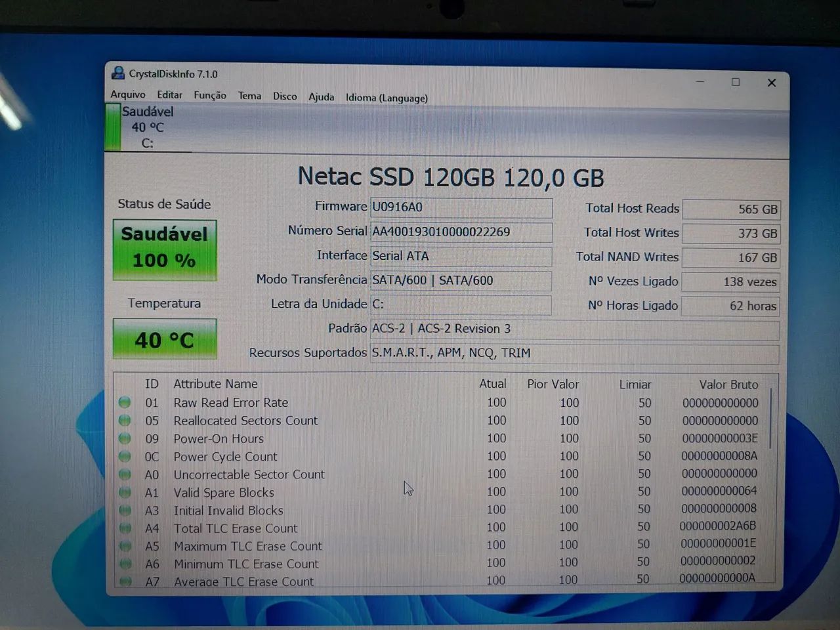Select the Maximum TLC Erase Count row
This screenshot has width=840, height=630.
coord(440,545)
